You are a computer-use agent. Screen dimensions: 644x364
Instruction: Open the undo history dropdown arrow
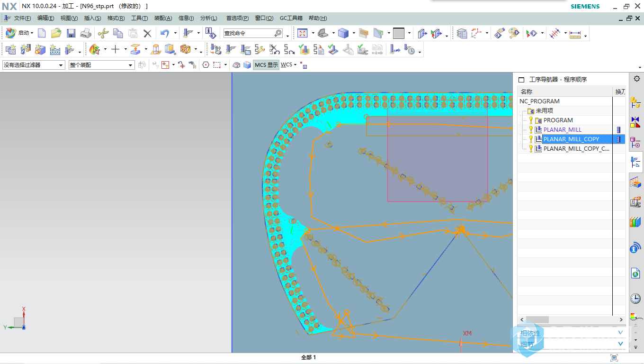point(175,33)
